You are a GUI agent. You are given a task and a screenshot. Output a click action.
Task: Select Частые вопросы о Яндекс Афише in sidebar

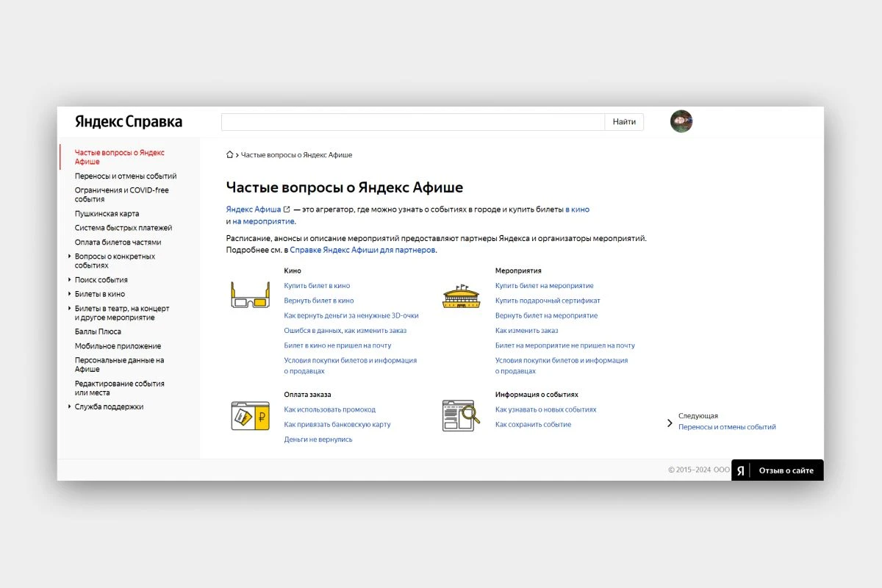pyautogui.click(x=120, y=157)
